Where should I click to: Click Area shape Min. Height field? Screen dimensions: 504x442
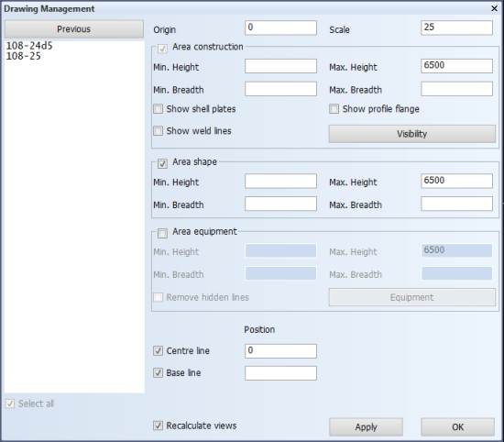[x=280, y=182]
